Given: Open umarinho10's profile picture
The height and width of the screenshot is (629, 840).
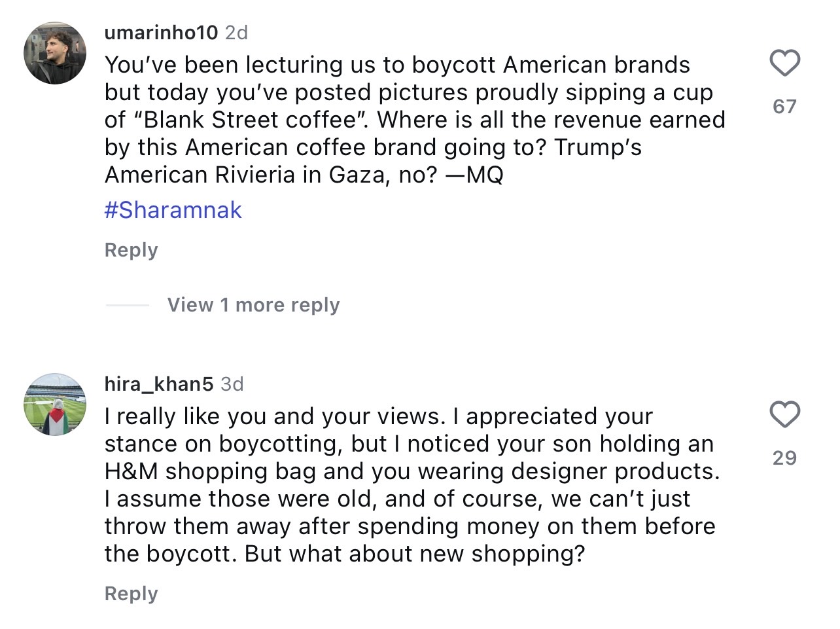Looking at the screenshot, I should pyautogui.click(x=55, y=53).
